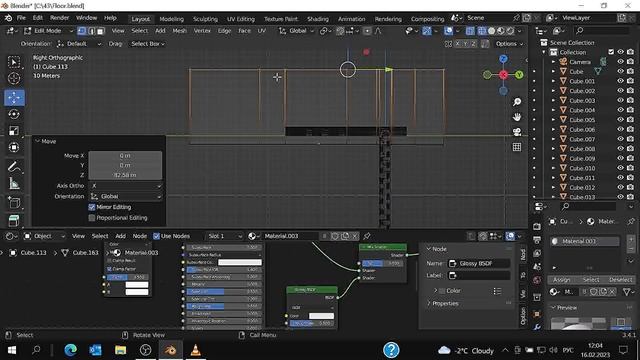Click the Glossy BSDF Color swatch
The height and width of the screenshot is (360, 640).
(321, 316)
